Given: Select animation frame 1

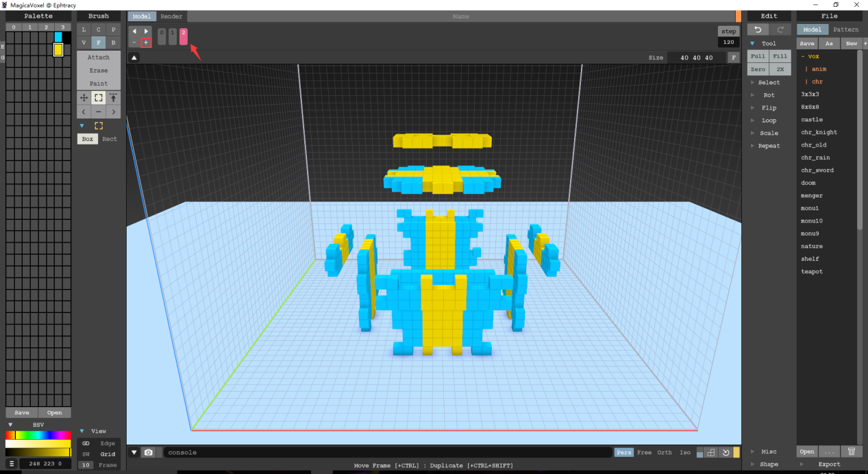Looking at the screenshot, I should click(x=173, y=36).
